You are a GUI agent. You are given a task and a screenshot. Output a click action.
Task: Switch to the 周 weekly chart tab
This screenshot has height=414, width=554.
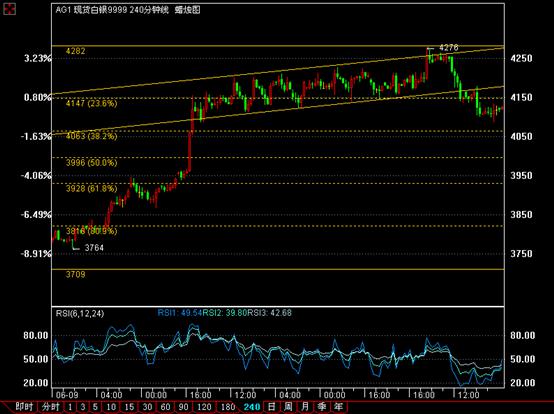[288, 407]
